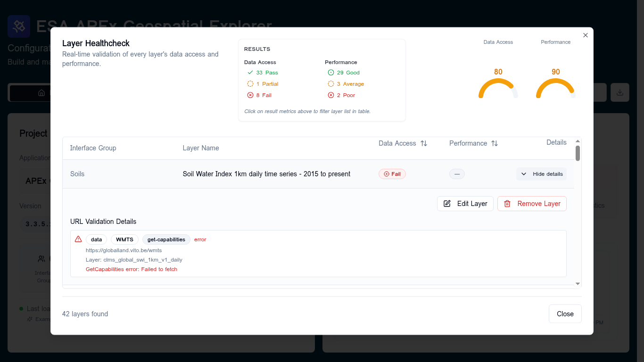
Task: Filter layers by 29 Good performance
Action: [343, 73]
